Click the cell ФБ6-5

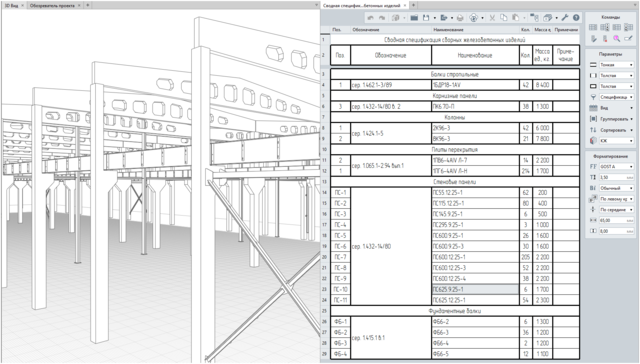[476, 354]
